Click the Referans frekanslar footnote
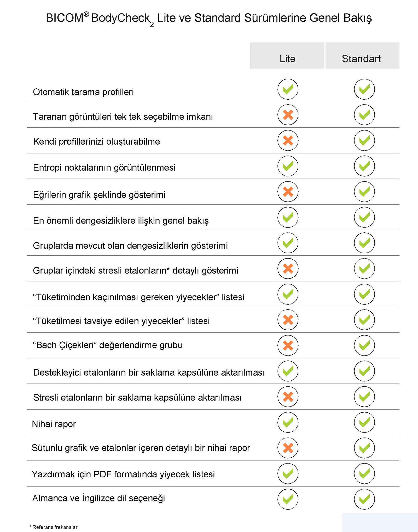Viewport: 418px width, 532px height. point(54,527)
